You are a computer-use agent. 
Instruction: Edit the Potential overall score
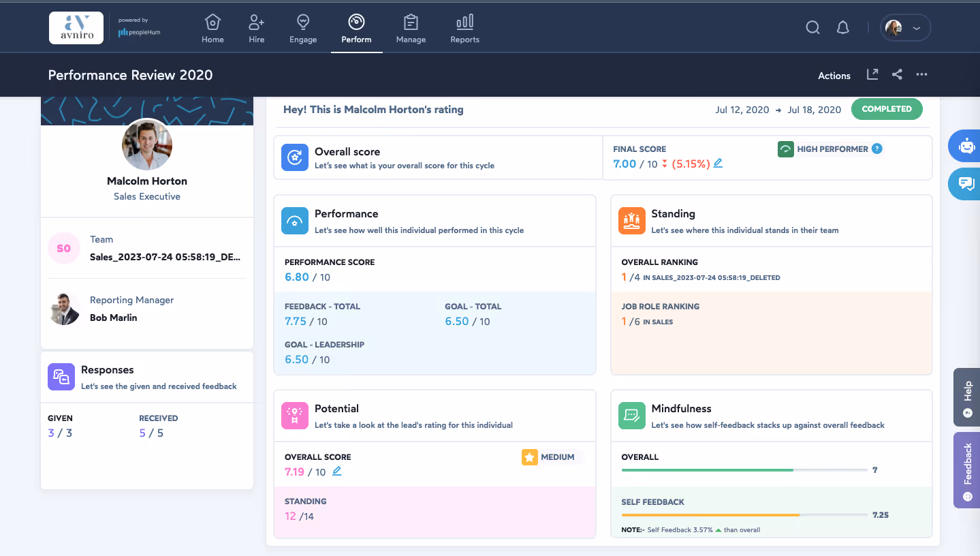(x=336, y=471)
